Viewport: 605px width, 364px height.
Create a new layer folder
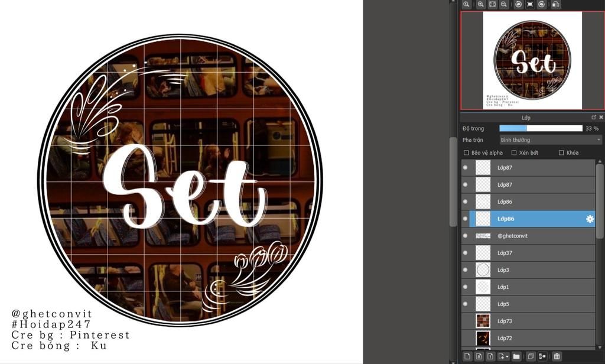pos(516,356)
